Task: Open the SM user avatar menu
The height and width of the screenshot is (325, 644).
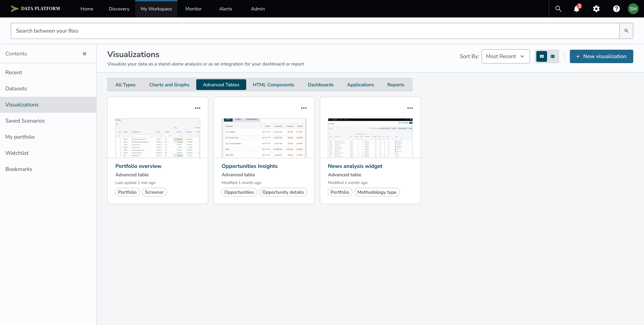Action: (633, 9)
